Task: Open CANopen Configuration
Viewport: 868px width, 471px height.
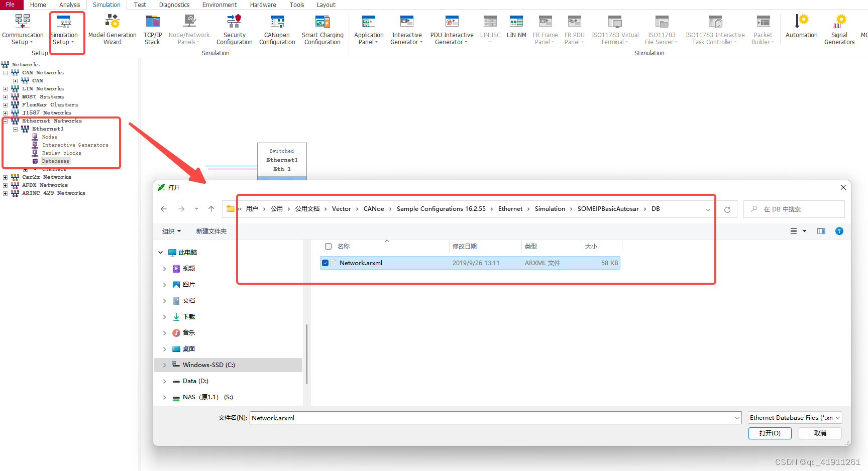Action: 277,30
